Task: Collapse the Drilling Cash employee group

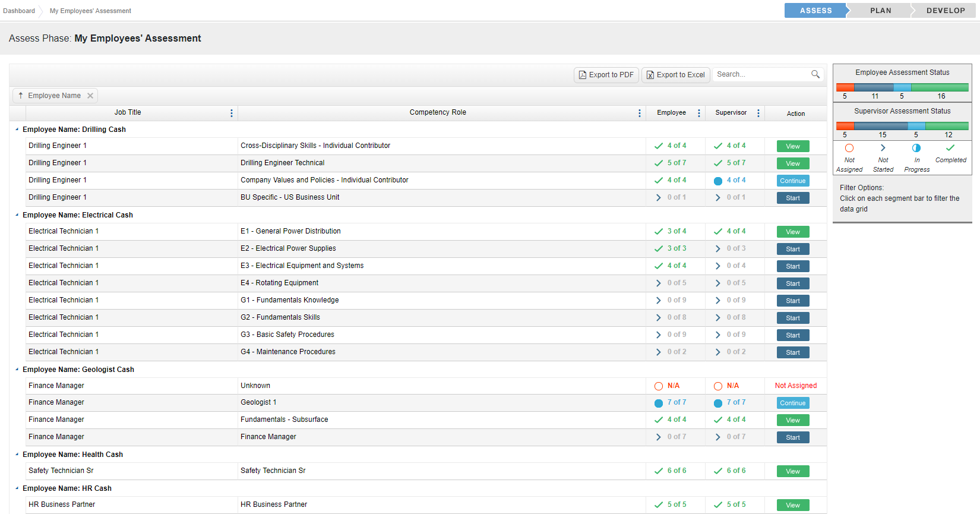Action: coord(17,130)
